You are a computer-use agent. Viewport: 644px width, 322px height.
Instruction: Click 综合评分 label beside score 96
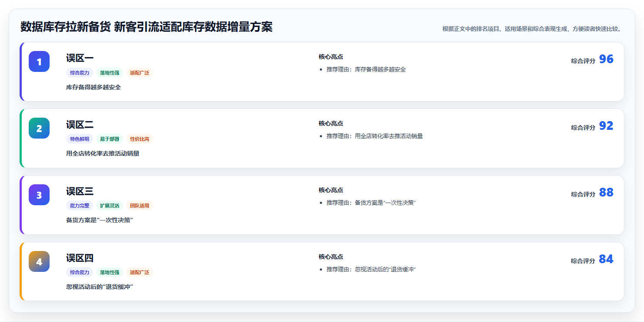583,61
